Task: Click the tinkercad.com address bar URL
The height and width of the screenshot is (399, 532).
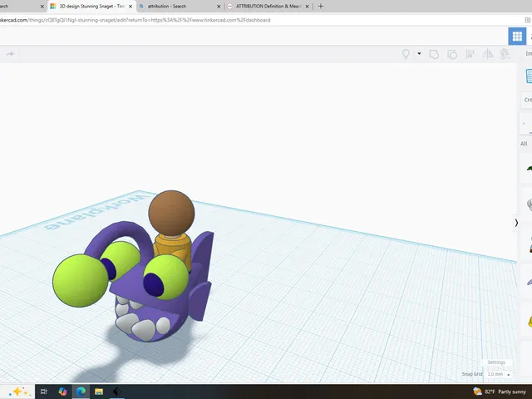Action: click(x=135, y=20)
